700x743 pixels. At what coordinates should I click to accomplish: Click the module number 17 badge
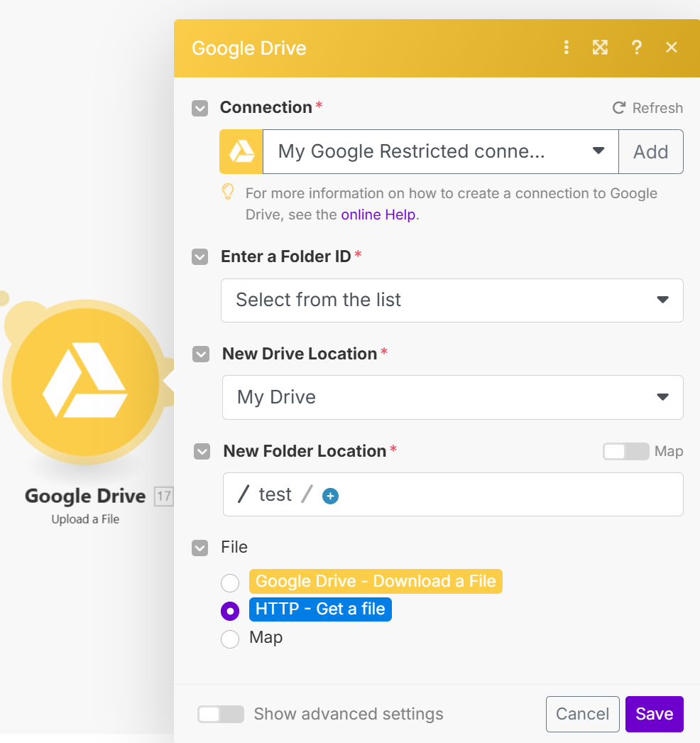164,496
